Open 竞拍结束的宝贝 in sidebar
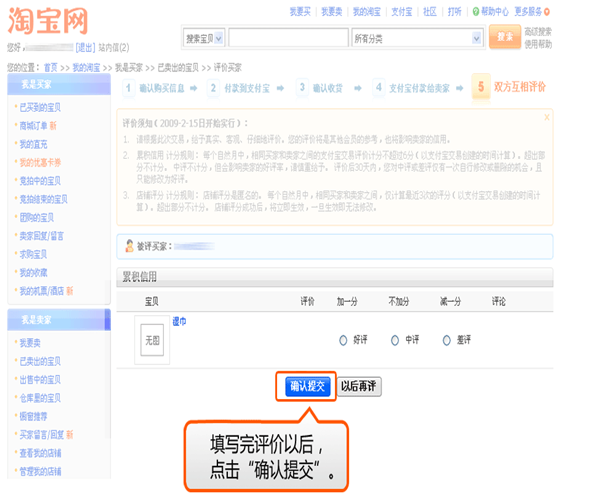The image size is (589, 496). tap(44, 199)
